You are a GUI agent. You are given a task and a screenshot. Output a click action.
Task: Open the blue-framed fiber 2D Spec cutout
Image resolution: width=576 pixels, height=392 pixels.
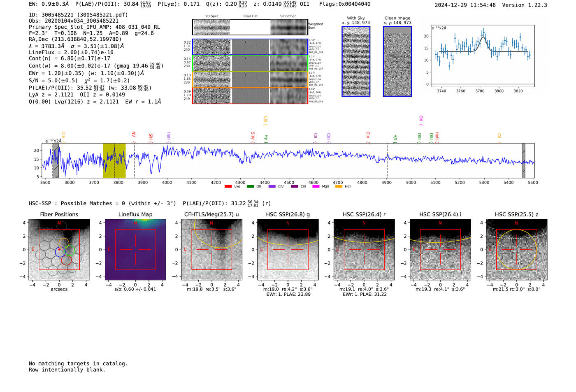(212, 47)
